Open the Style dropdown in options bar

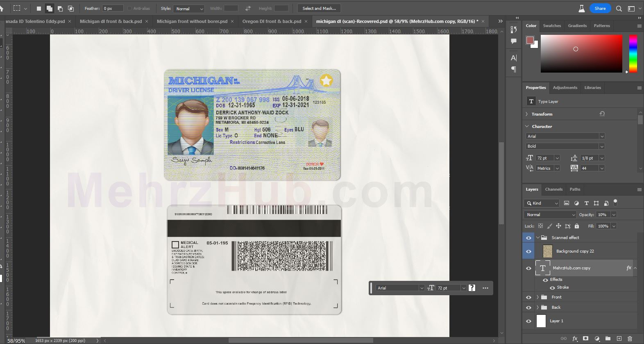point(189,9)
